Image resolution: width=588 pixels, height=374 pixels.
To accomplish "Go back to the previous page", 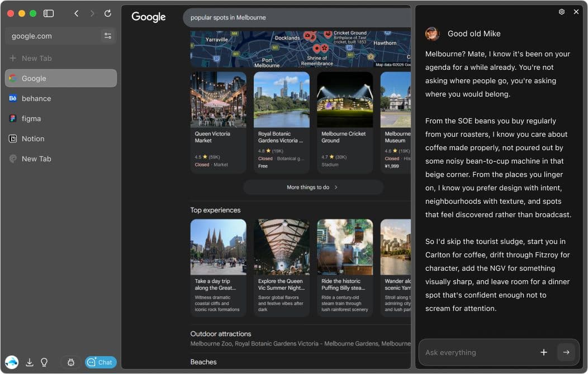I will [77, 13].
